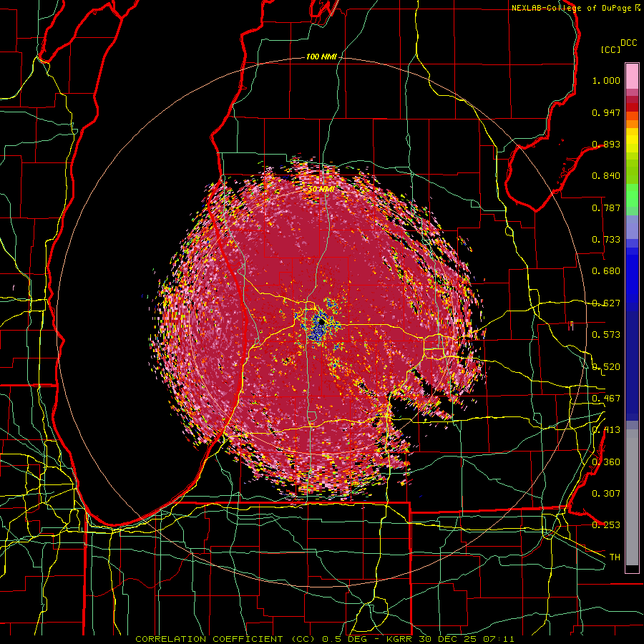Screen dimensions: 644x644
Task: Click the 0.573 scale value
Action: click(606, 335)
